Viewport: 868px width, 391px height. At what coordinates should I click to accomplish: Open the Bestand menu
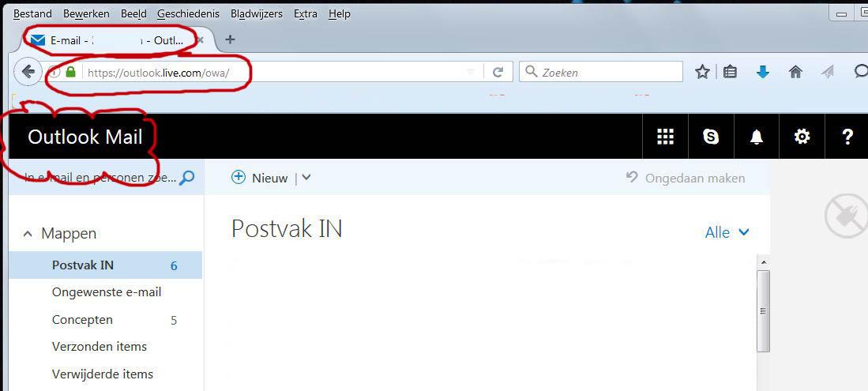tap(32, 14)
